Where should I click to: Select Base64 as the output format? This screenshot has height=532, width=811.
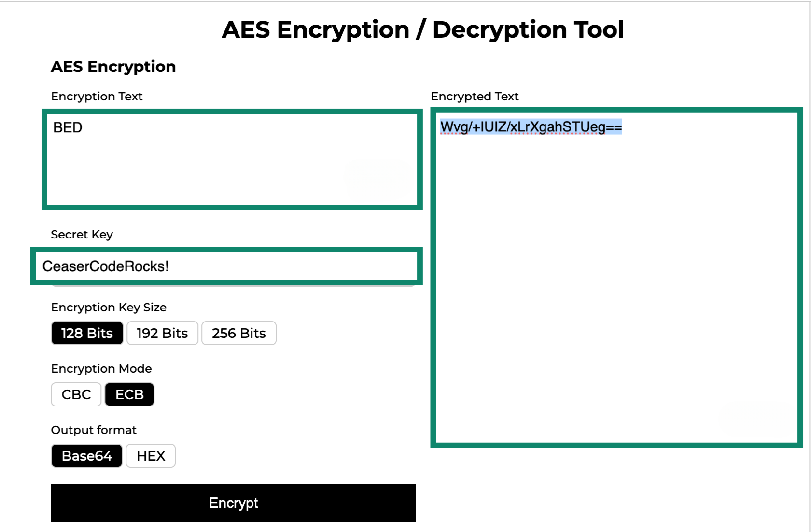pyautogui.click(x=86, y=456)
